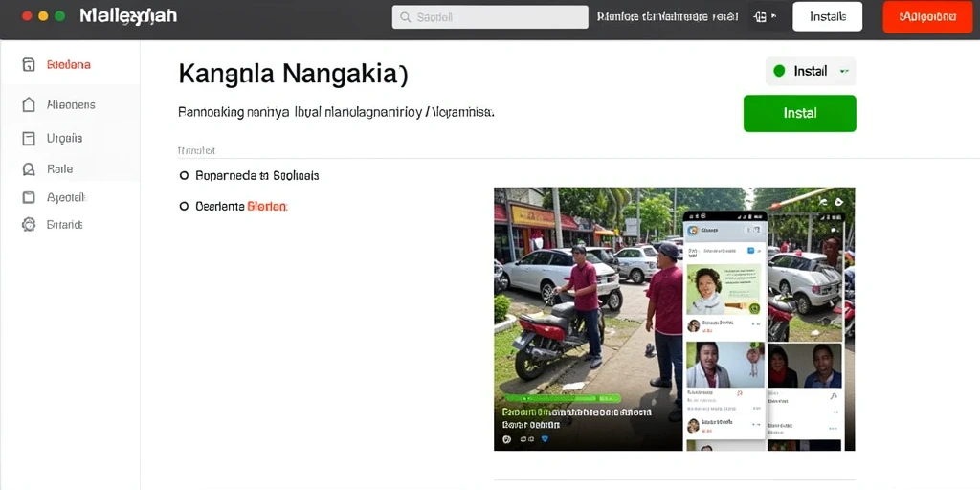Click the top search input field

490,17
